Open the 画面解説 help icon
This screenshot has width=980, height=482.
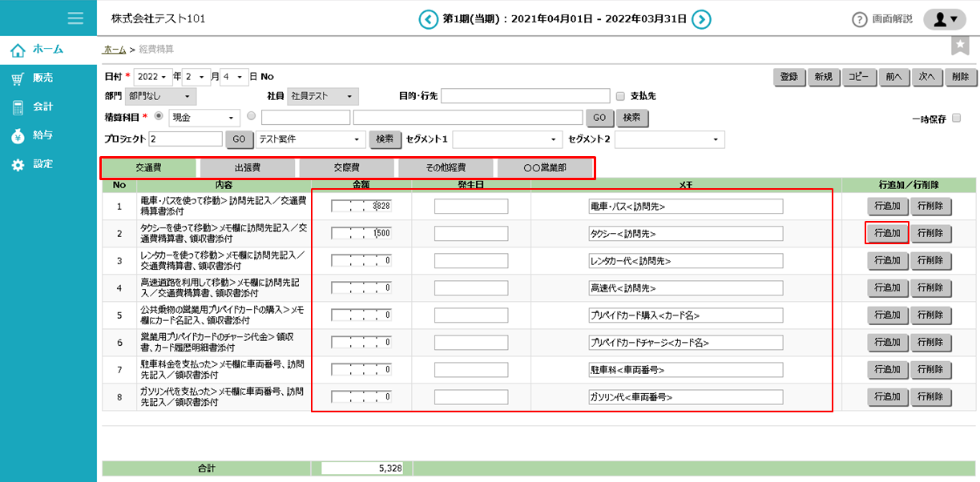860,19
